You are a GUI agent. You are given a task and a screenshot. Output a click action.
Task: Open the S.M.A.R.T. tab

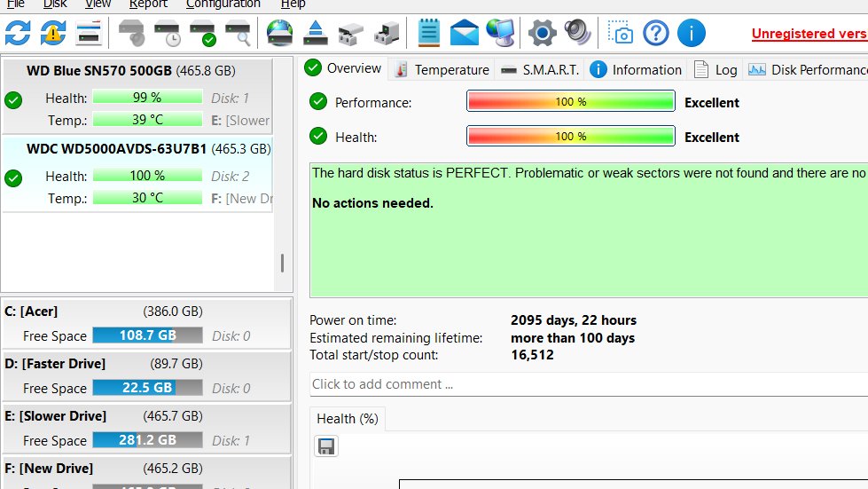click(x=540, y=70)
